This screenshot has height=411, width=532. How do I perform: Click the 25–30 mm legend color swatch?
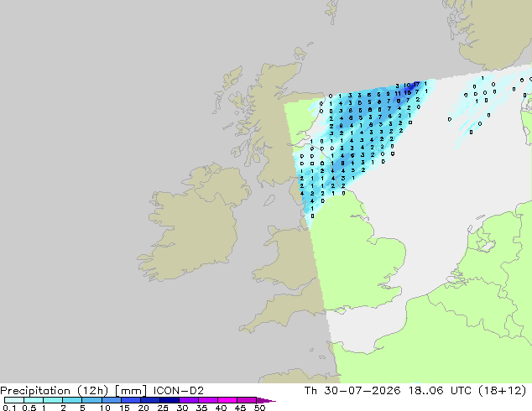coord(170,400)
